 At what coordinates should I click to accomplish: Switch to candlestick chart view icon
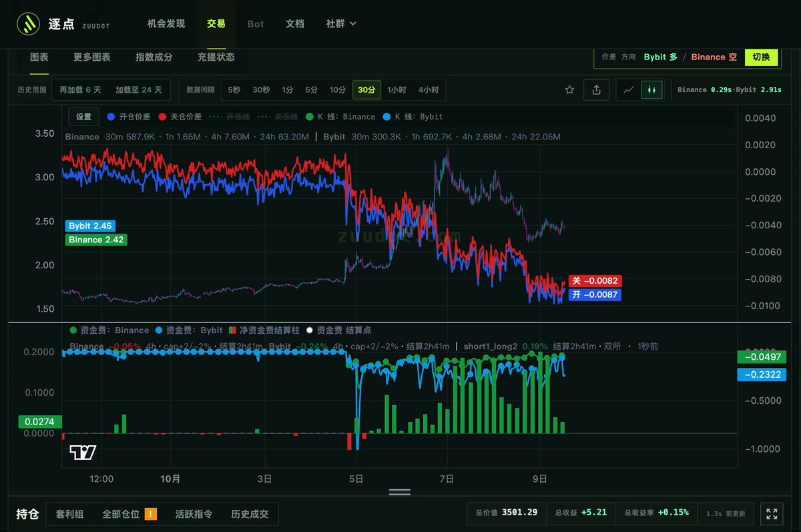click(x=652, y=89)
